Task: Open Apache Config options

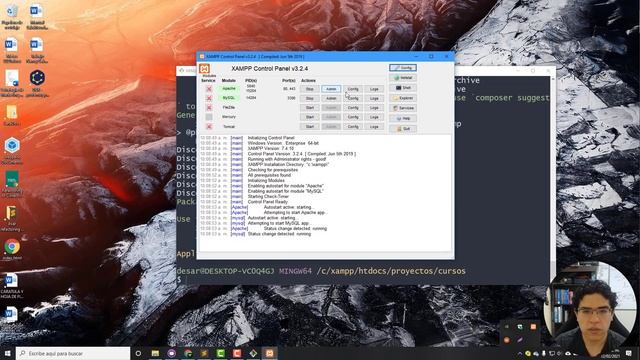Action: (x=353, y=89)
